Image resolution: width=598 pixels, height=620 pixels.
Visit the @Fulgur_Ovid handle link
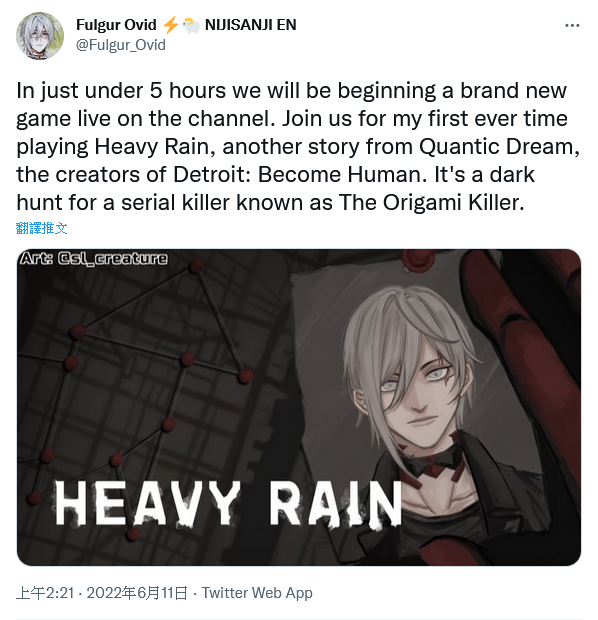pos(121,45)
